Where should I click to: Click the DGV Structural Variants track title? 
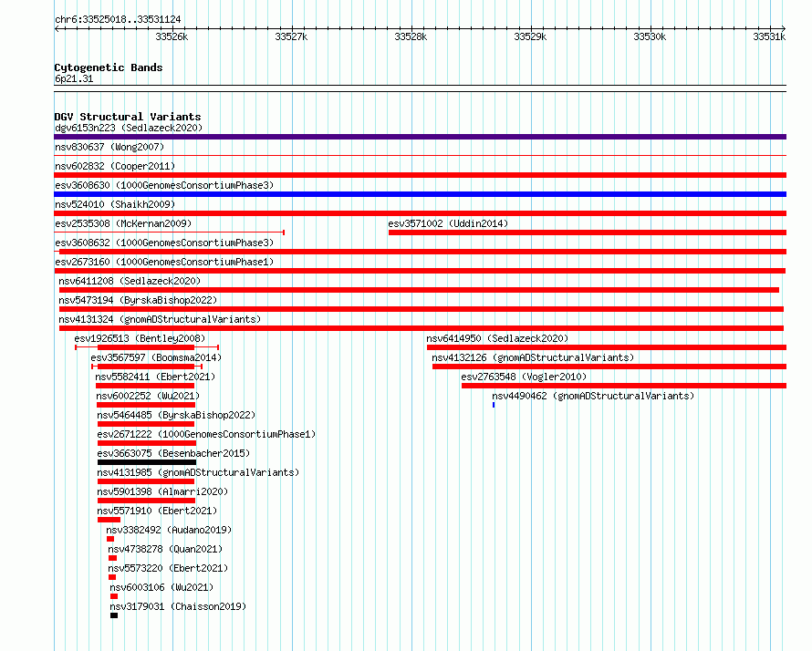[128, 117]
